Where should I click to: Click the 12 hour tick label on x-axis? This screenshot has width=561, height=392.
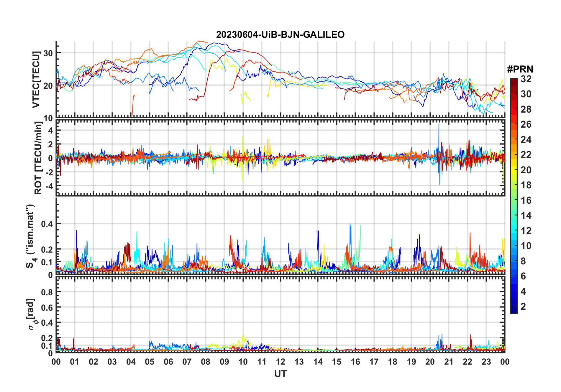280,362
